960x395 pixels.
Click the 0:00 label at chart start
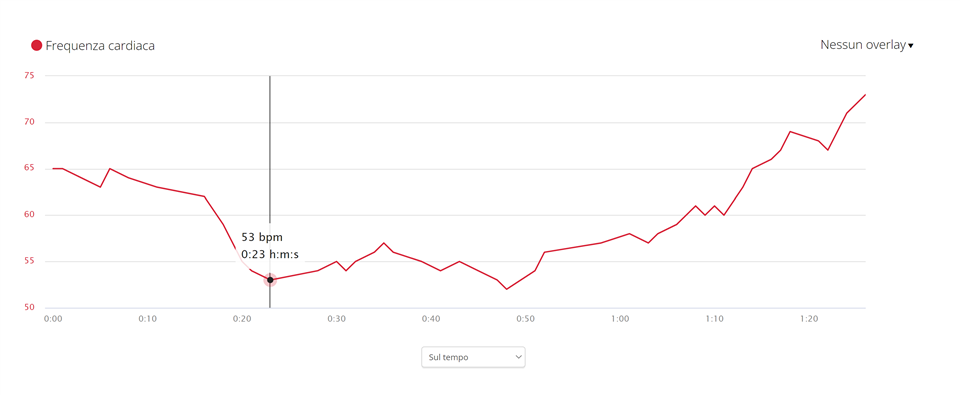[x=53, y=319]
